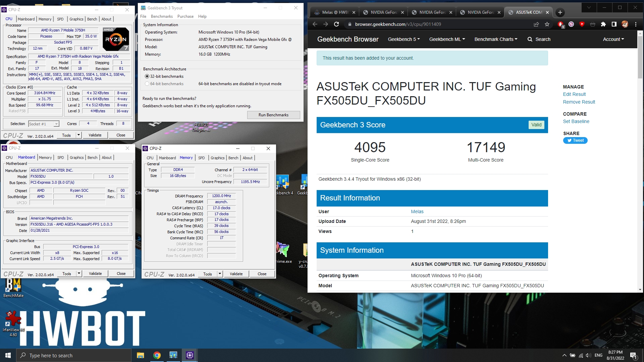Open Geekbench File menu
This screenshot has width=644, height=362.
coord(143,16)
